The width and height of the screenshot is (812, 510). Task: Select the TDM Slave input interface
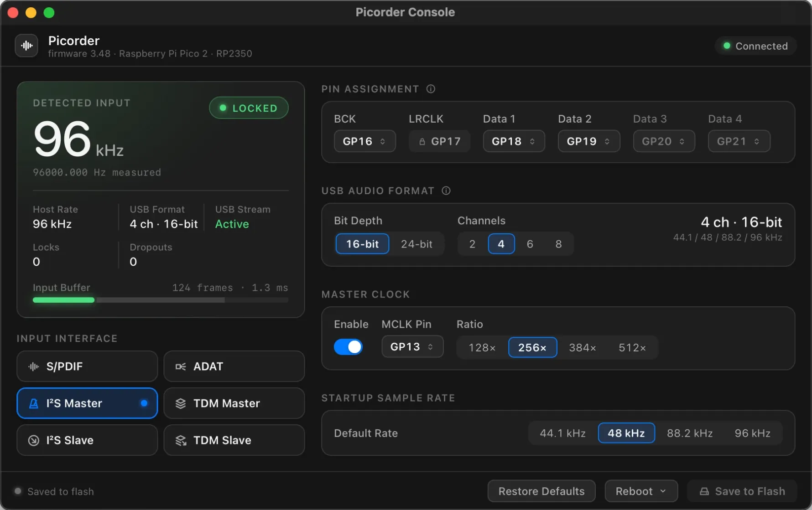coord(234,440)
